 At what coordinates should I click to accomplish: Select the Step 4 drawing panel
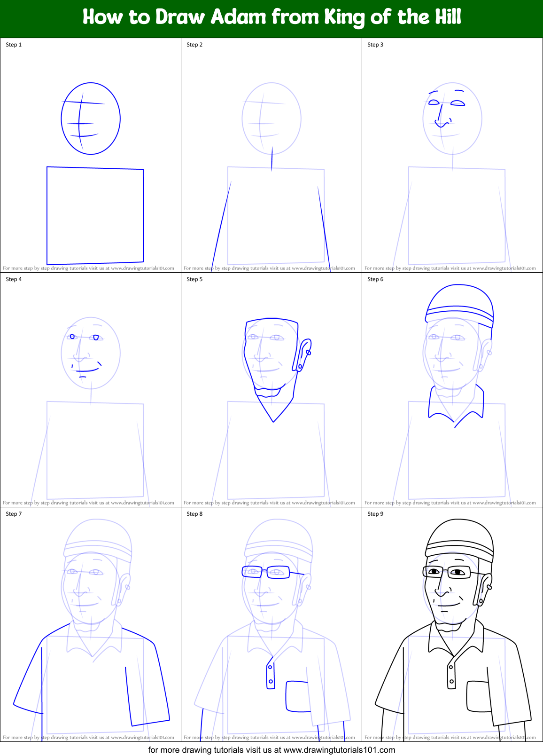coord(91,390)
